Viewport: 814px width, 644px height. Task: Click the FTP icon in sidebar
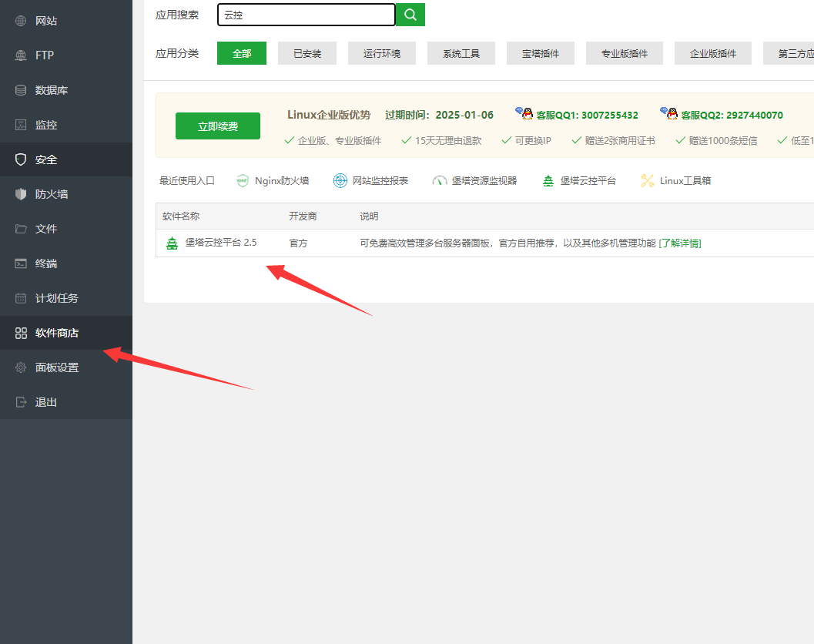(x=21, y=55)
